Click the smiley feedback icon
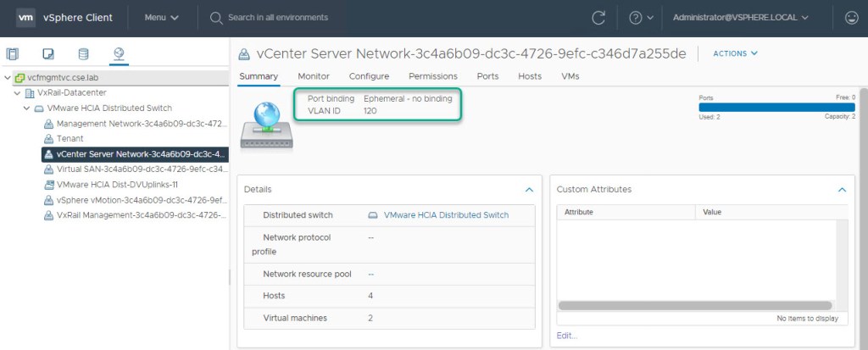Image resolution: width=868 pixels, height=350 pixels. point(851,17)
